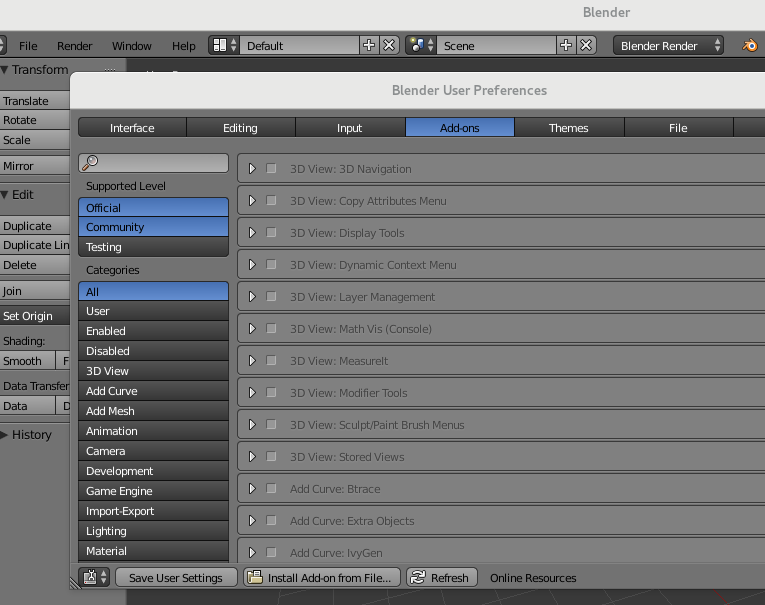Enable the IvyGen add-on checkbox
The height and width of the screenshot is (605, 765).
click(271, 552)
